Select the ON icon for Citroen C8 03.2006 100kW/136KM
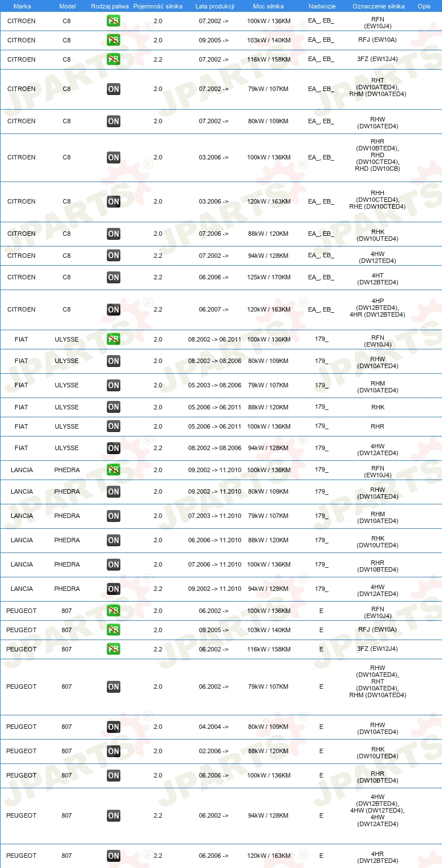The width and height of the screenshot is (442, 868). (114, 158)
